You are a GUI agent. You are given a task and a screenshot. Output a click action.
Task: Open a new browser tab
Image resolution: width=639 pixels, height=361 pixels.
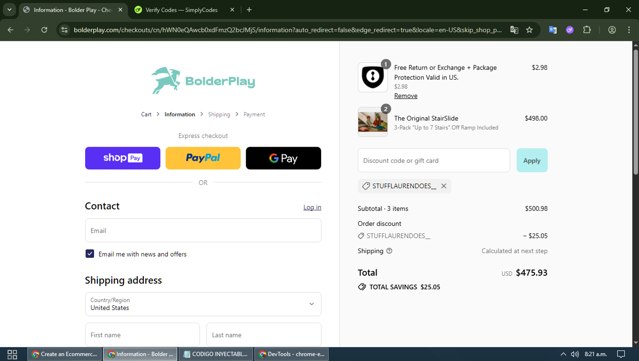(x=249, y=10)
